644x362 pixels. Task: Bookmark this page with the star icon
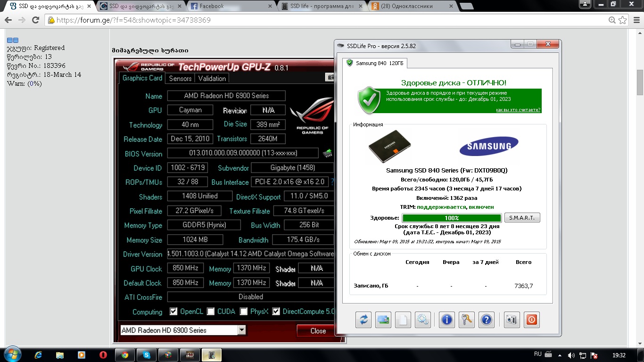[623, 20]
